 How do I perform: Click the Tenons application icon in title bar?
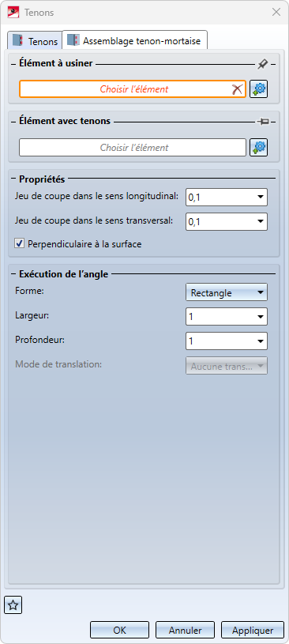click(x=13, y=12)
